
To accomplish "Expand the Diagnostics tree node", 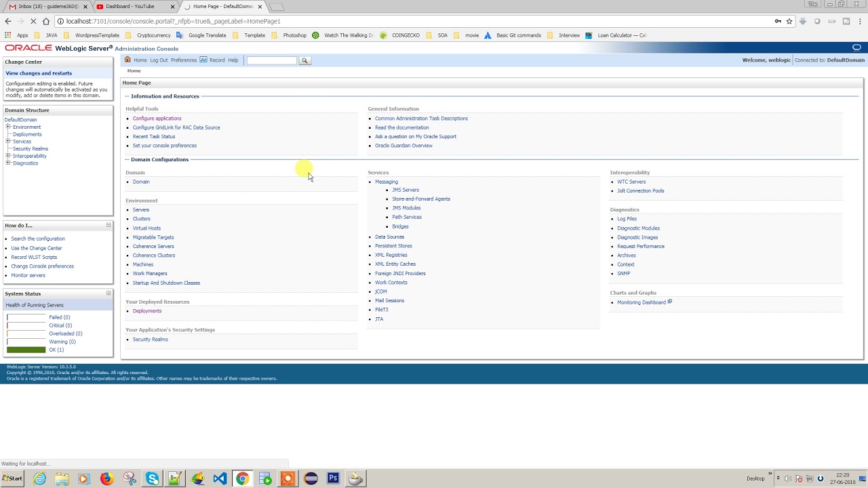I will (x=8, y=163).
